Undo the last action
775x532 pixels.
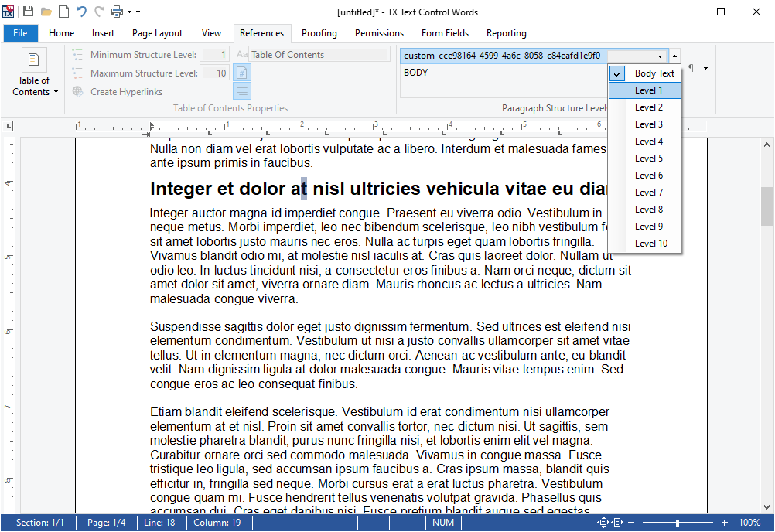click(81, 12)
